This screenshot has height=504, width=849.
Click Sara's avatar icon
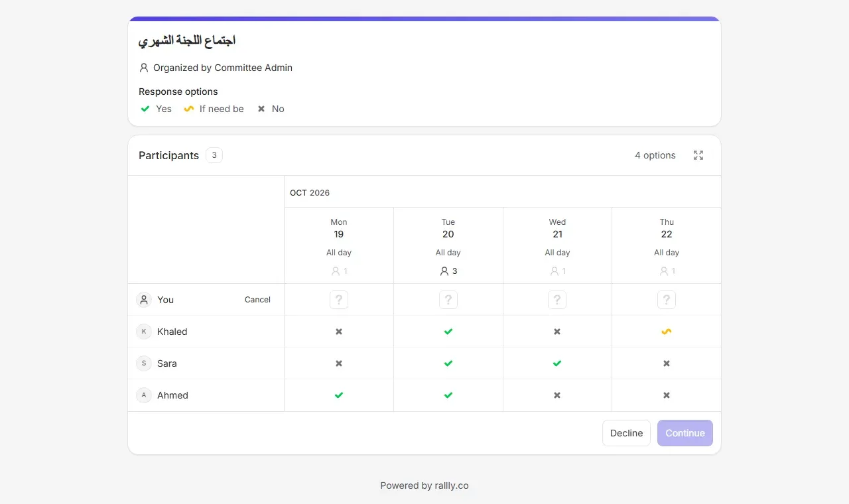coord(144,363)
